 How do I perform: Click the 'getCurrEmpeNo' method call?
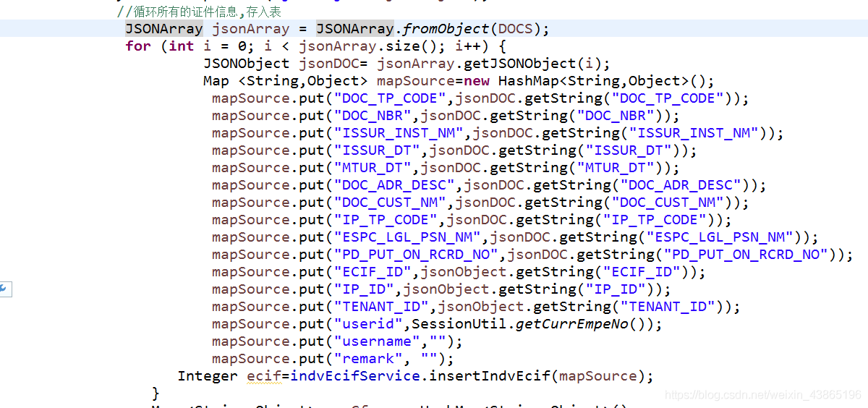point(571,324)
